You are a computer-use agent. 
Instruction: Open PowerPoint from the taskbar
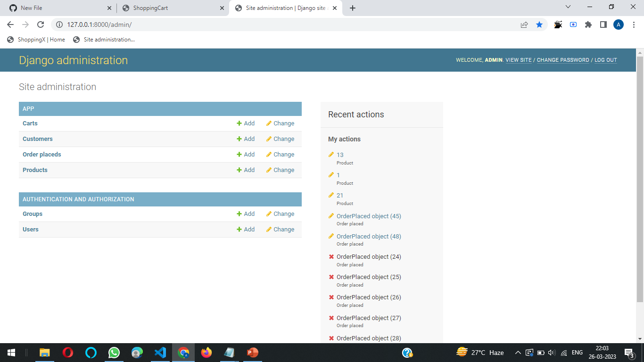pyautogui.click(x=253, y=353)
